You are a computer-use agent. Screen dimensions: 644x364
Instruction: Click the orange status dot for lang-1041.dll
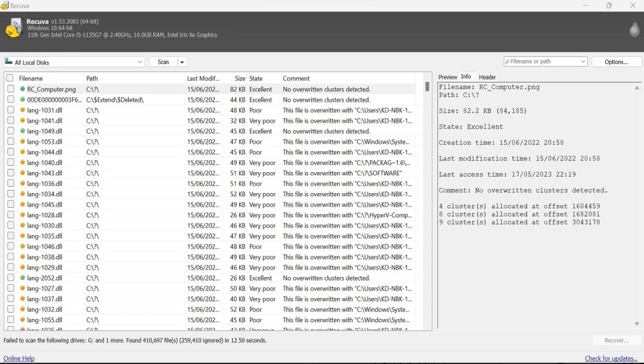[23, 120]
